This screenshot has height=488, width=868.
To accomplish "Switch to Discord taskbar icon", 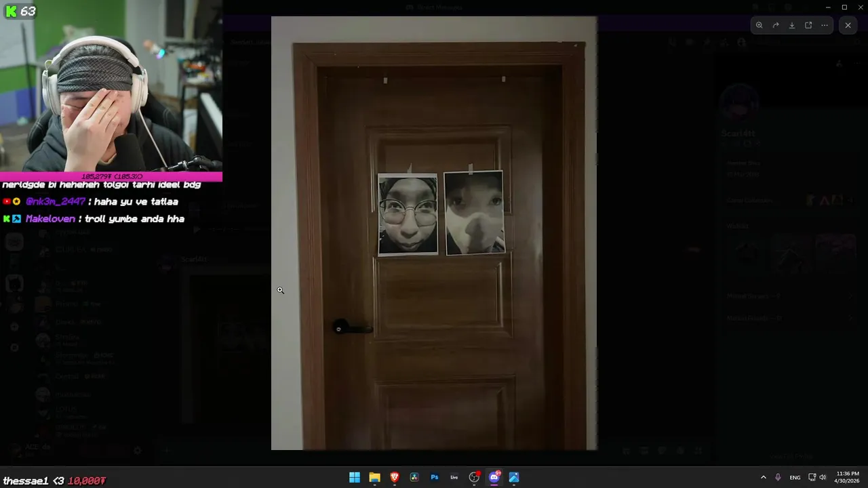I will [494, 477].
